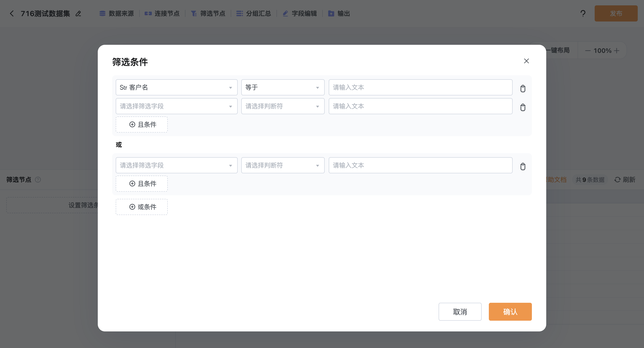Screen dimensions: 644x348
Task: Open the help question mark beside 发布
Action: click(583, 13)
